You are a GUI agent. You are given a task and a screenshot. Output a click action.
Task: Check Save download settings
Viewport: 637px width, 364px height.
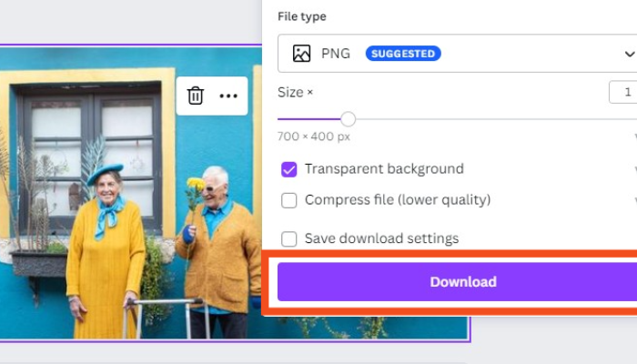tap(288, 238)
